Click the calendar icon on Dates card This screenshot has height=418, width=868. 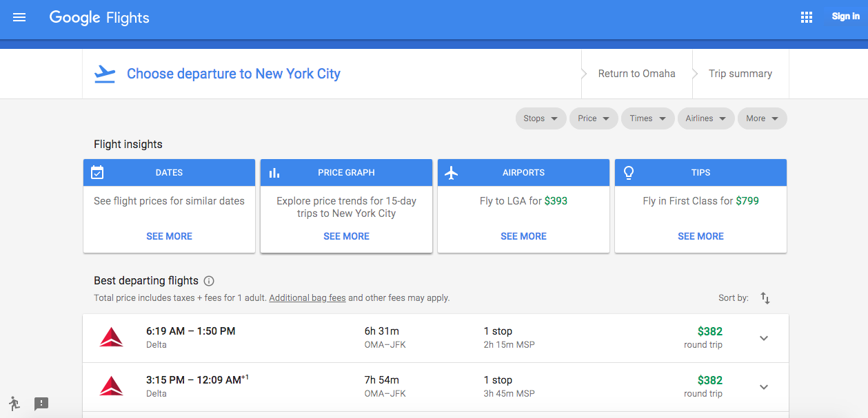(97, 172)
